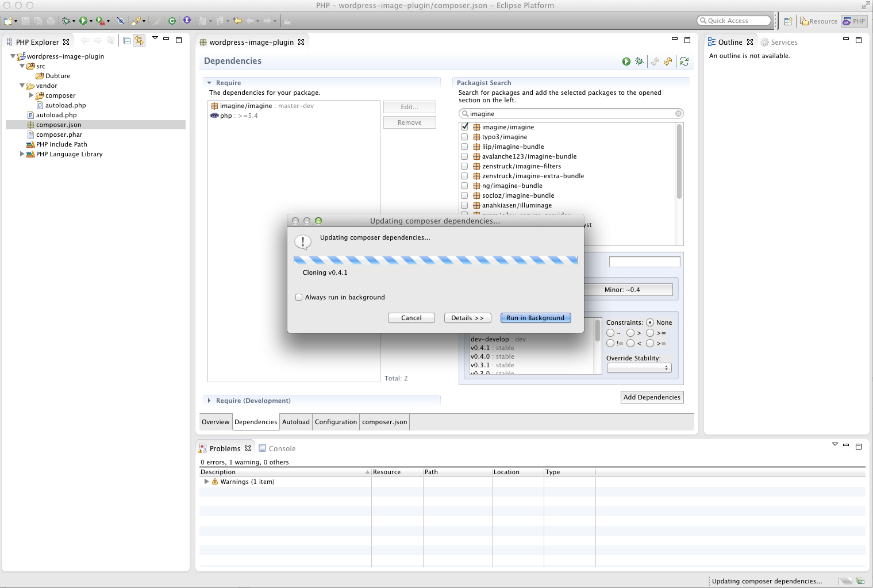Click the Minor: ~0.4 button
The width and height of the screenshot is (873, 588).
click(628, 290)
